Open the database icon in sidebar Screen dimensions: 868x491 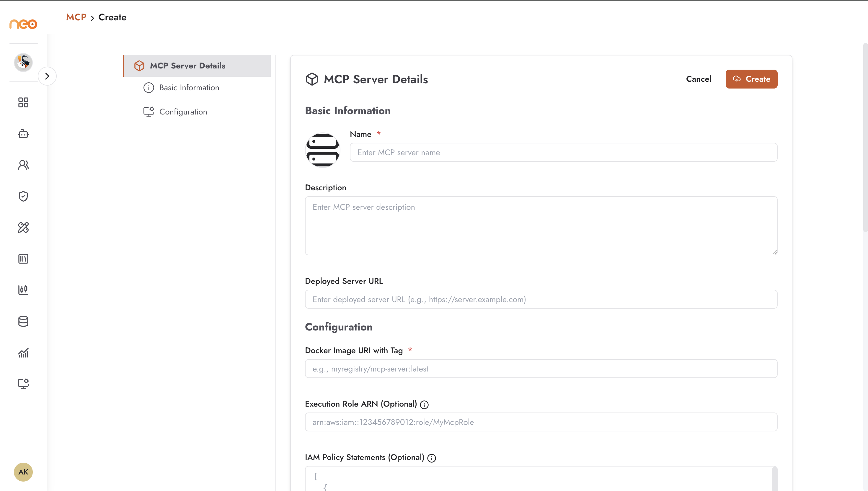coord(23,321)
